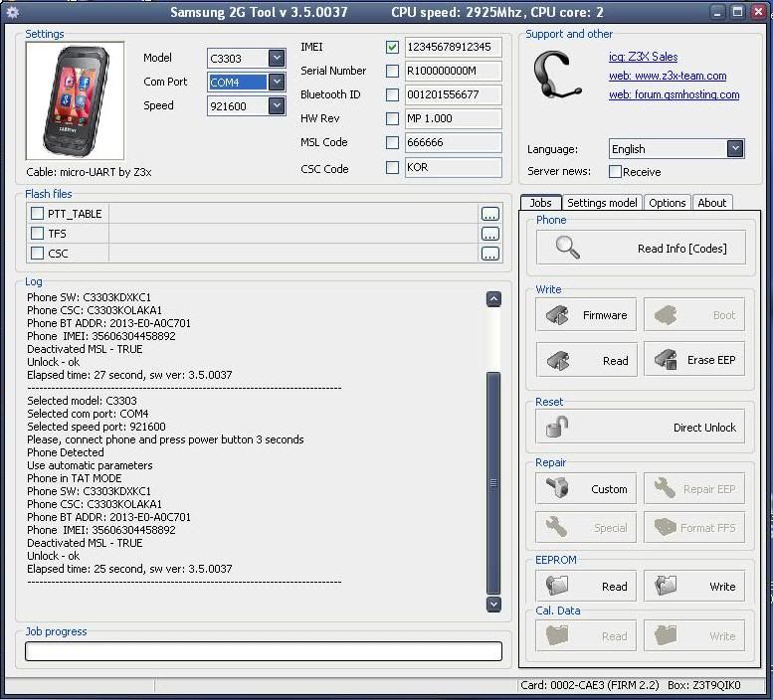Open the Options tab
Viewport: 773px width, 700px height.
(x=667, y=203)
